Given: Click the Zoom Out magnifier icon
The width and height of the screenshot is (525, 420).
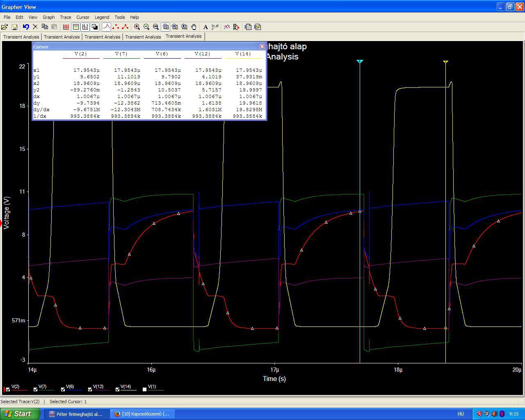Looking at the screenshot, I should click(x=146, y=27).
